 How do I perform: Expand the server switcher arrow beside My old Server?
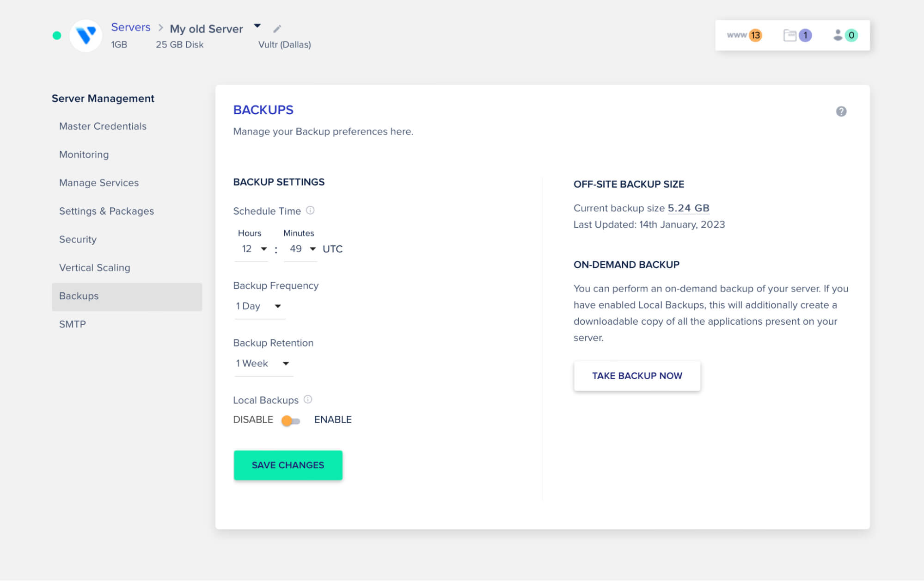257,26
